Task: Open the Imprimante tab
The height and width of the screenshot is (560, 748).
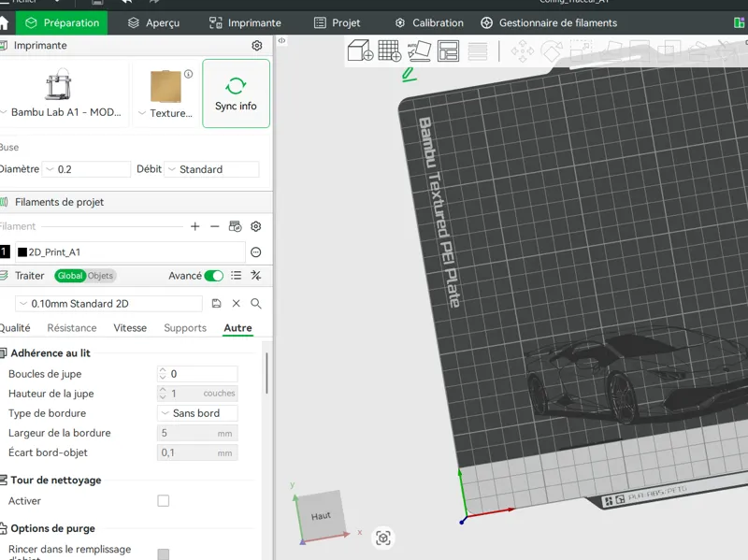Action: click(x=245, y=22)
